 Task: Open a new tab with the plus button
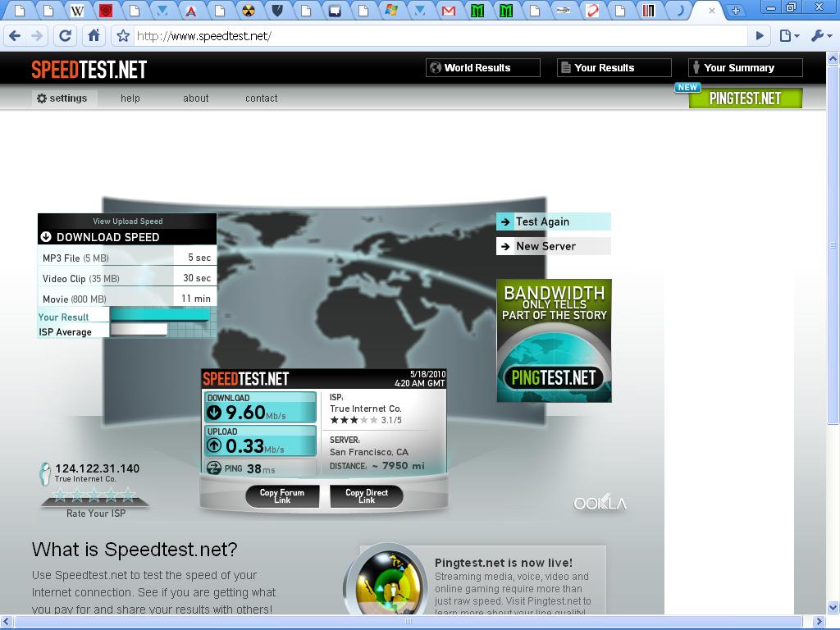point(736,10)
